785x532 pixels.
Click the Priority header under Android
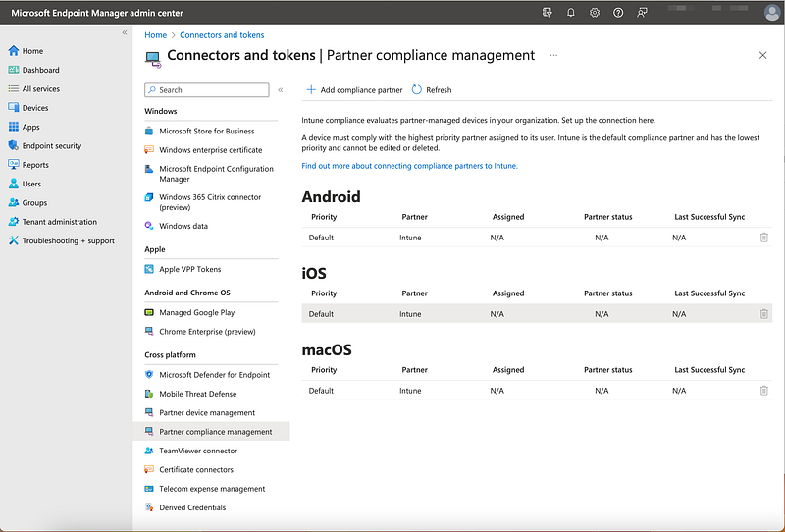pos(324,217)
